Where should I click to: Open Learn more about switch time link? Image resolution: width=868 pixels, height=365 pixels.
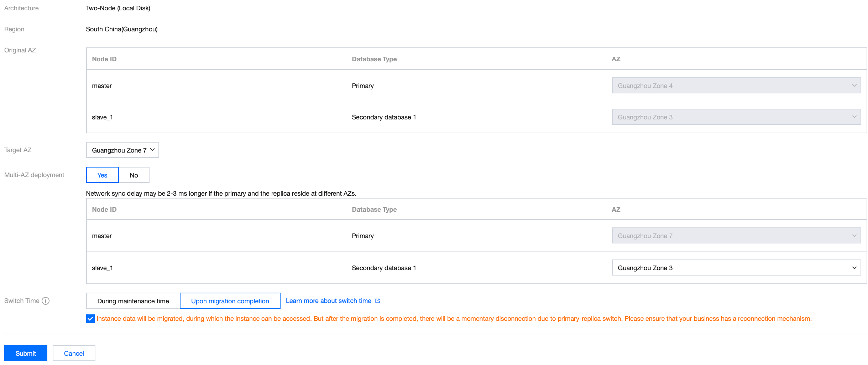pyautogui.click(x=328, y=301)
